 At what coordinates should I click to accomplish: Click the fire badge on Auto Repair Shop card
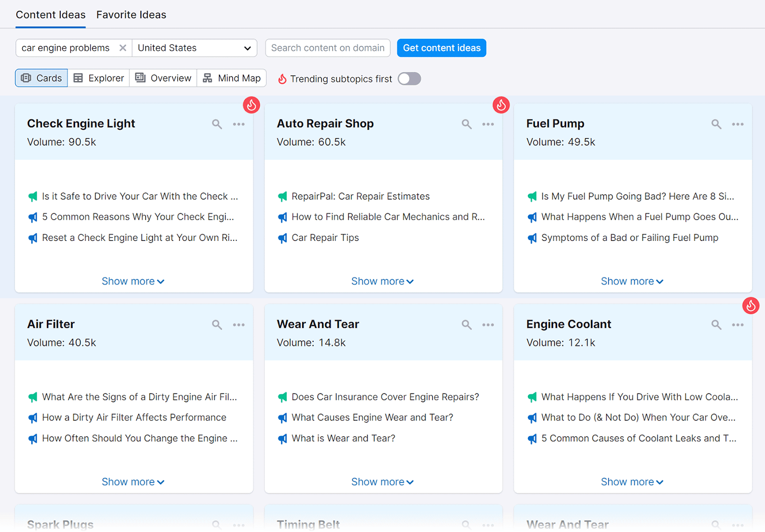tap(501, 105)
